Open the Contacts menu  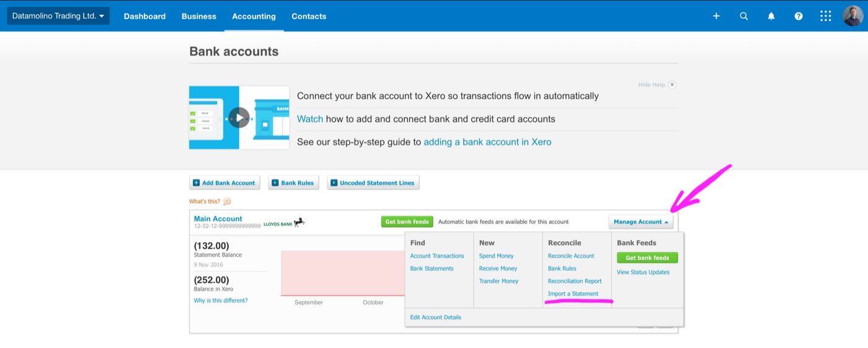pyautogui.click(x=309, y=16)
